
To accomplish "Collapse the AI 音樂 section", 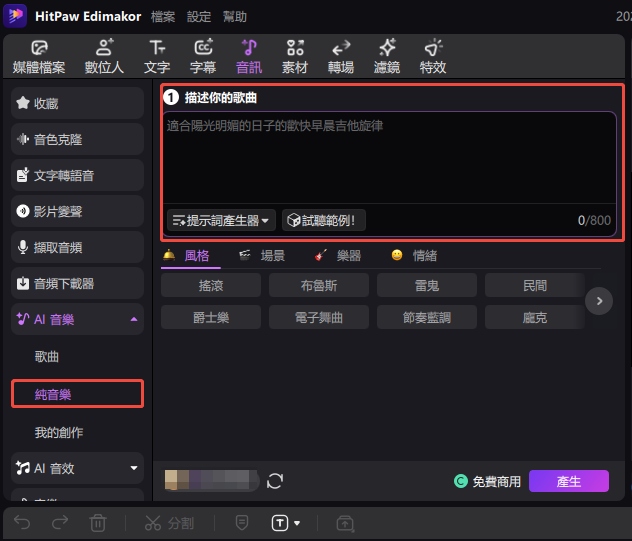I will pyautogui.click(x=134, y=319).
